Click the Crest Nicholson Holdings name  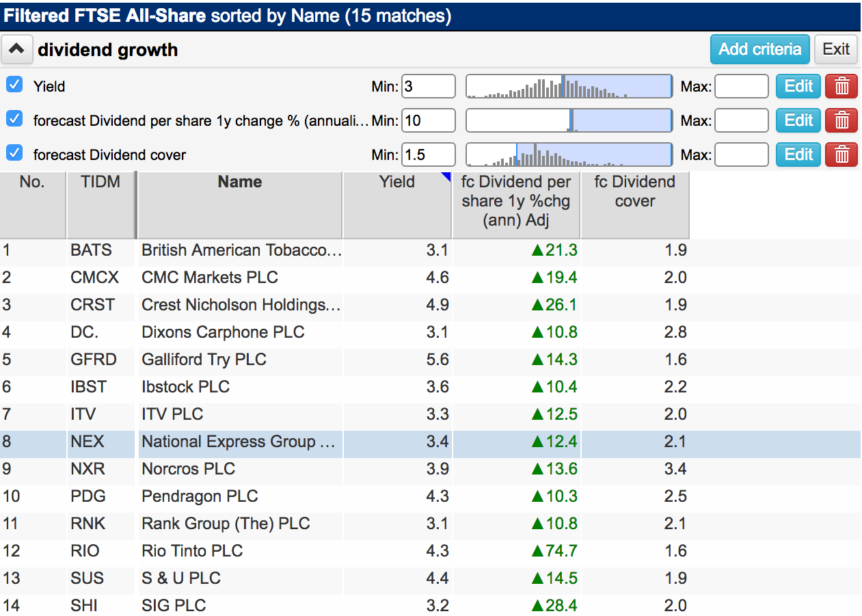point(241,305)
